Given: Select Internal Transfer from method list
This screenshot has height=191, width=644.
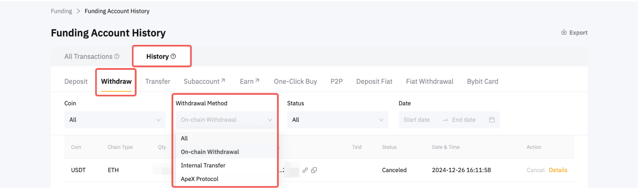Looking at the screenshot, I should [x=203, y=165].
